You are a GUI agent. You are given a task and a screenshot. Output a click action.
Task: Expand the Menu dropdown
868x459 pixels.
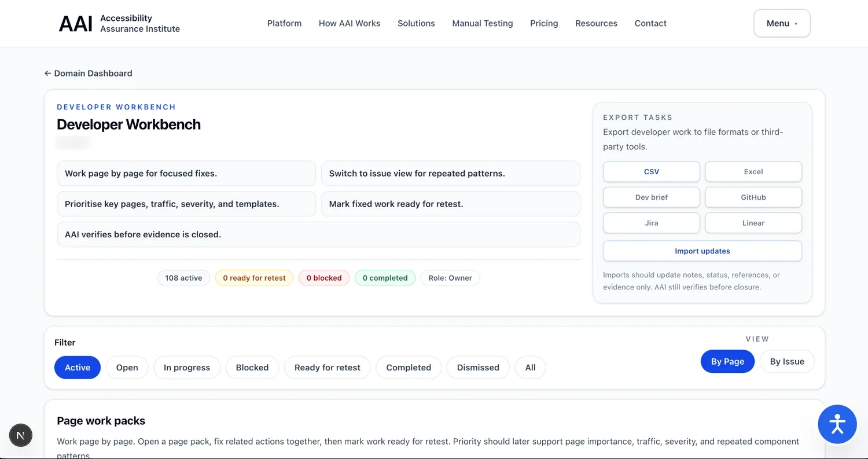tap(782, 23)
